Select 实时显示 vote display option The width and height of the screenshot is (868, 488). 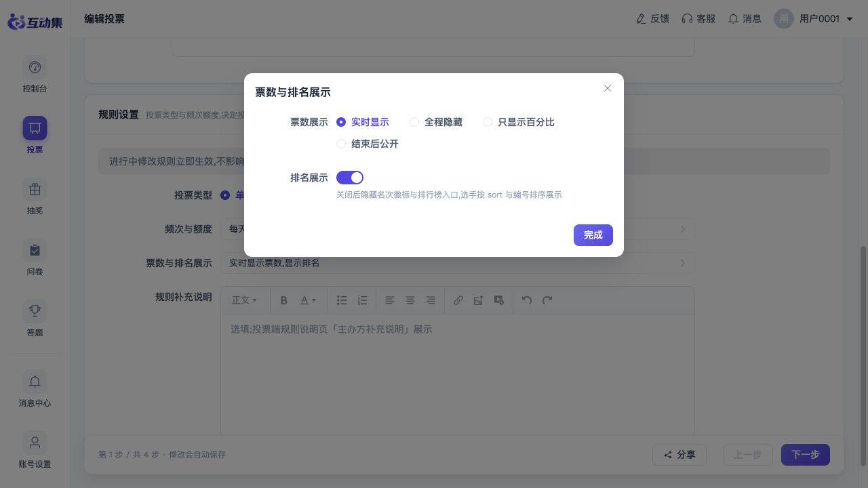pos(363,122)
